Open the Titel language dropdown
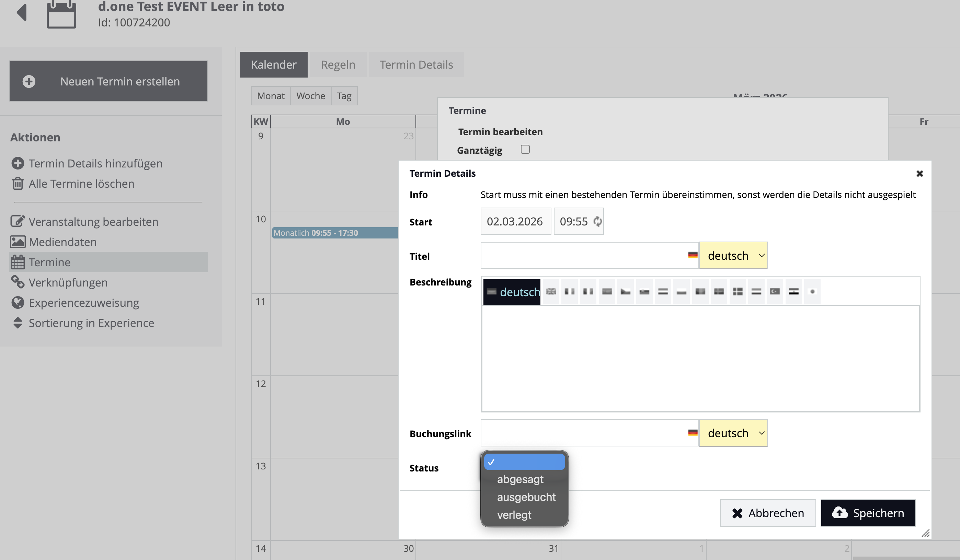Image resolution: width=960 pixels, height=560 pixels. point(733,255)
